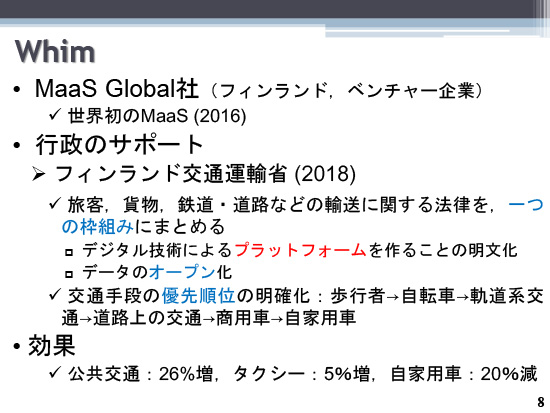Click the dark header bar atop slide

[275, 9]
